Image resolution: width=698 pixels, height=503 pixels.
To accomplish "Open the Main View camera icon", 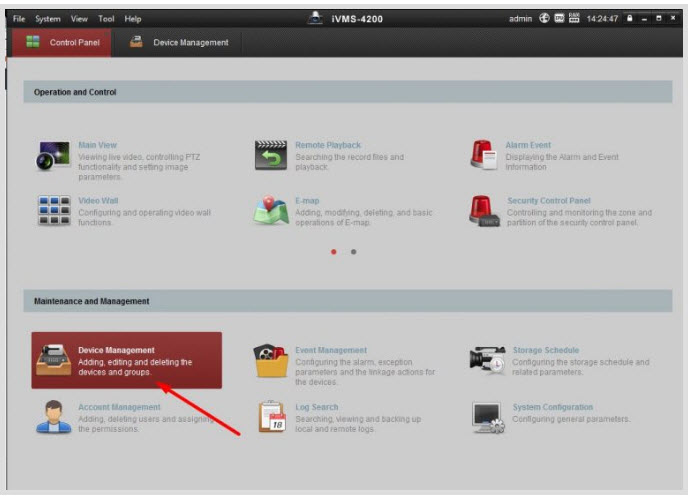I will click(x=54, y=156).
